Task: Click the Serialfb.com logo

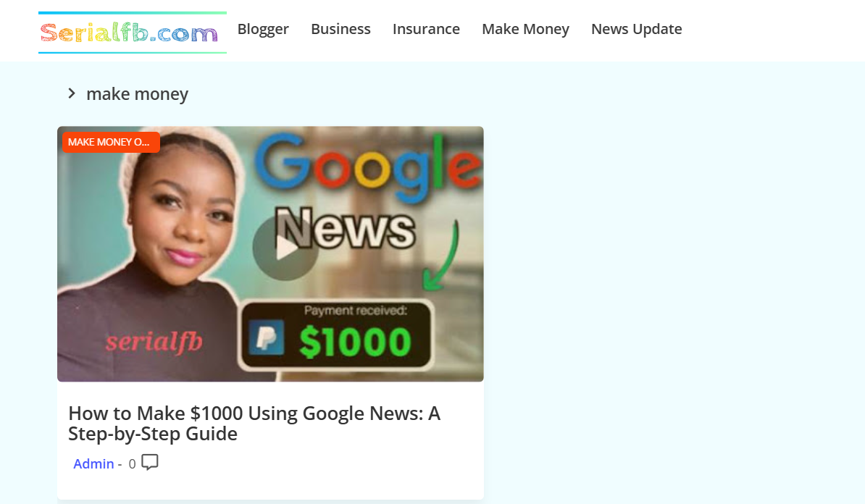Action: pyautogui.click(x=133, y=33)
